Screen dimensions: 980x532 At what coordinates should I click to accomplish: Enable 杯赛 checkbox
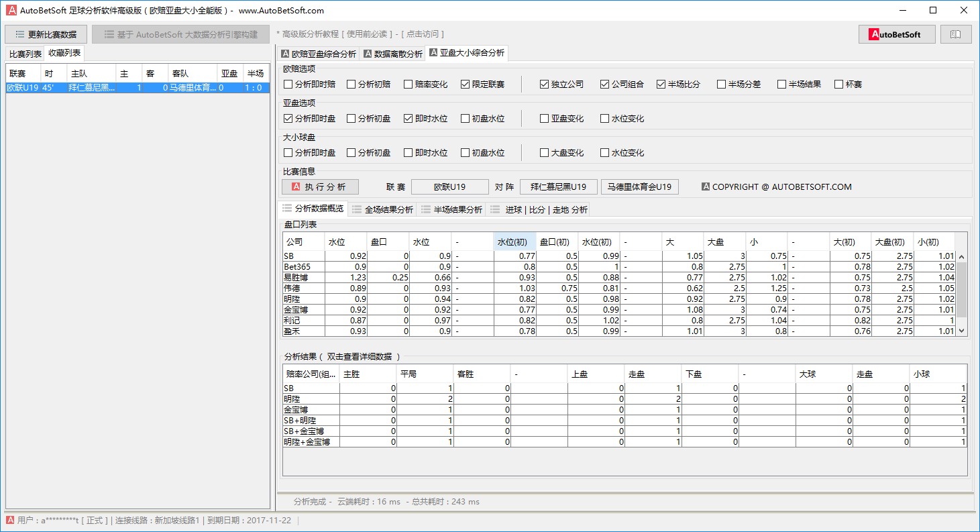848,85
